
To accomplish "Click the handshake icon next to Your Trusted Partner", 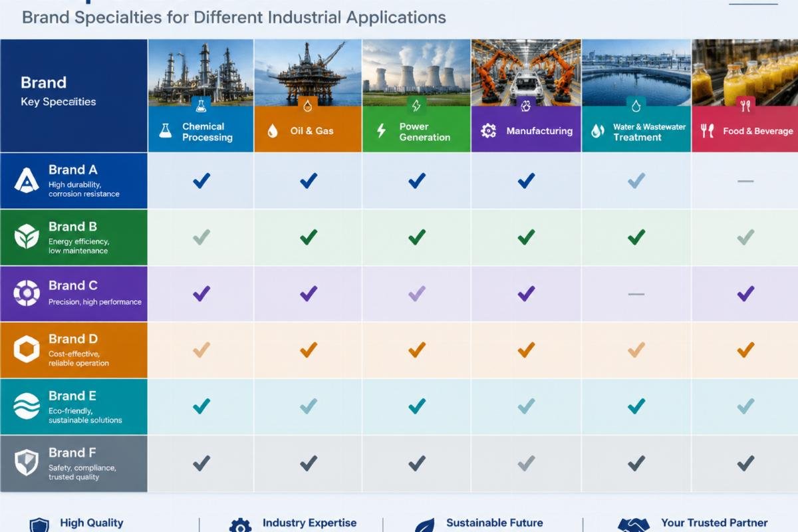I will click(x=633, y=525).
